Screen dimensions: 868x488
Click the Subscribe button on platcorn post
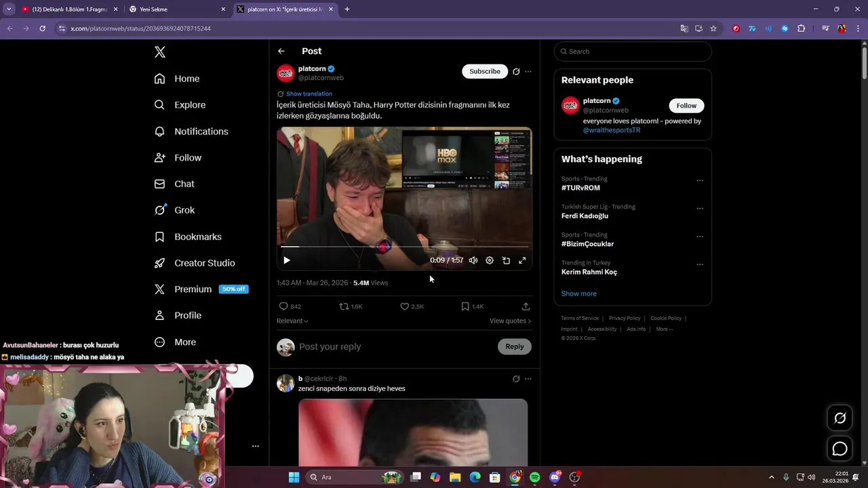tap(485, 71)
